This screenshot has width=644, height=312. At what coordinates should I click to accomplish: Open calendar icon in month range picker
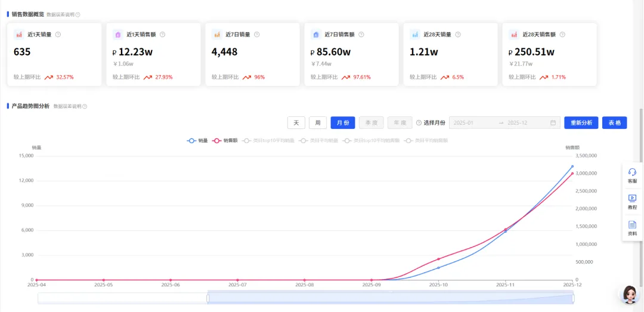[x=553, y=122]
